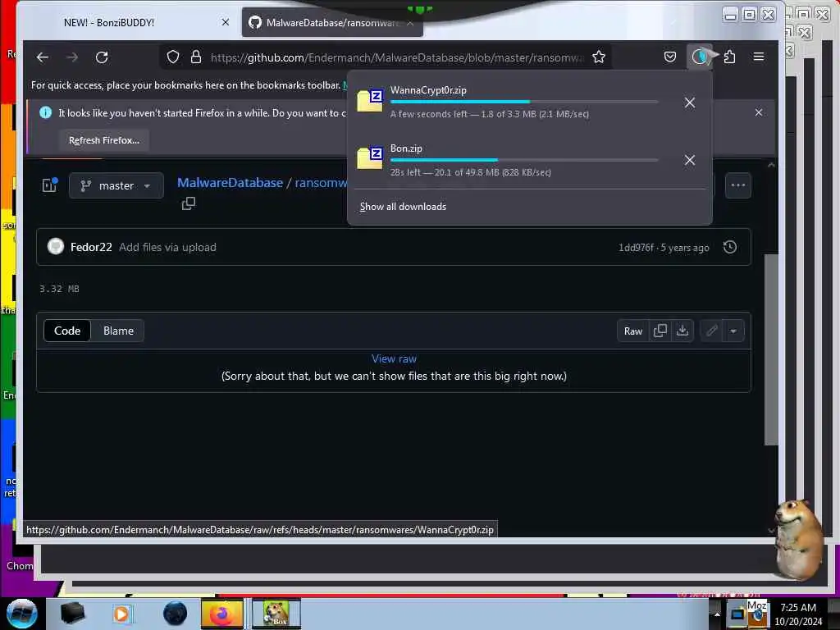The height and width of the screenshot is (630, 840).
Task: Click the 3.32 MB file size text
Action: pyautogui.click(x=59, y=289)
